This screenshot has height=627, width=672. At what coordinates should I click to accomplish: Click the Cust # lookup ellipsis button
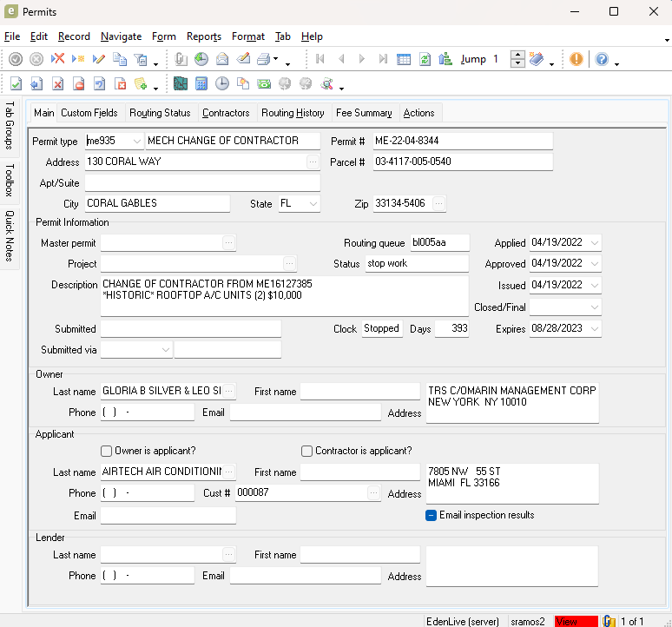[373, 492]
